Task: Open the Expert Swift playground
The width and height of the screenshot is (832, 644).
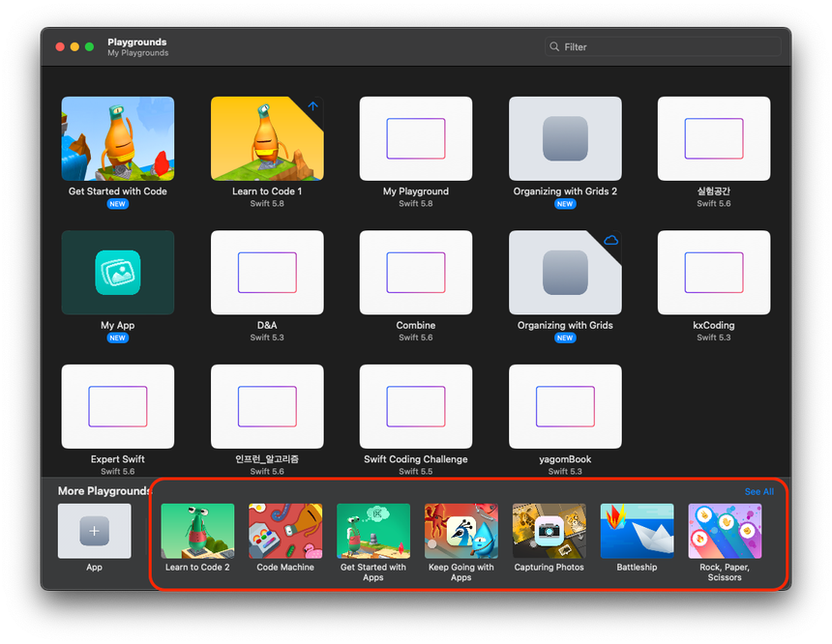Action: (x=118, y=406)
